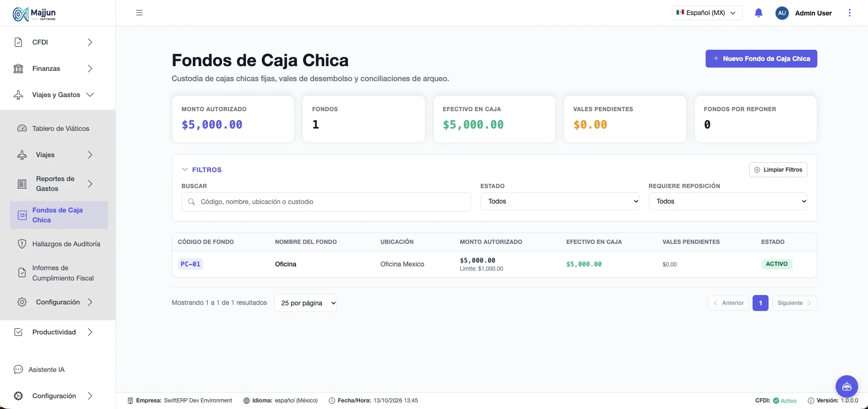Open the Requiere Reposición filter dropdown
Viewport: 868px width, 409px height.
click(x=728, y=201)
